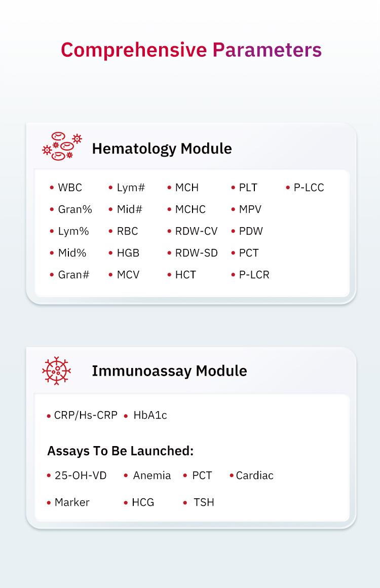The image size is (380, 588).
Task: Click the Assays To Be Launched label
Action: (x=121, y=451)
